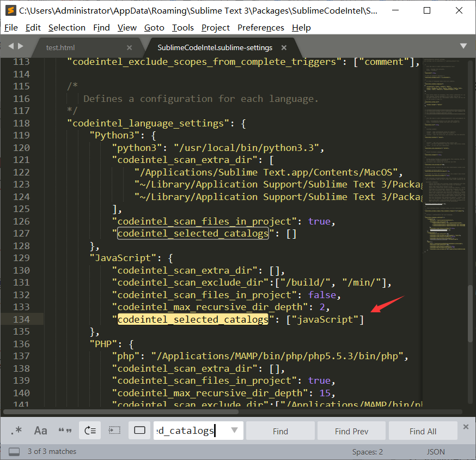Click line number 127 in gutter
Viewport: 476px width, 460px height.
pos(21,233)
